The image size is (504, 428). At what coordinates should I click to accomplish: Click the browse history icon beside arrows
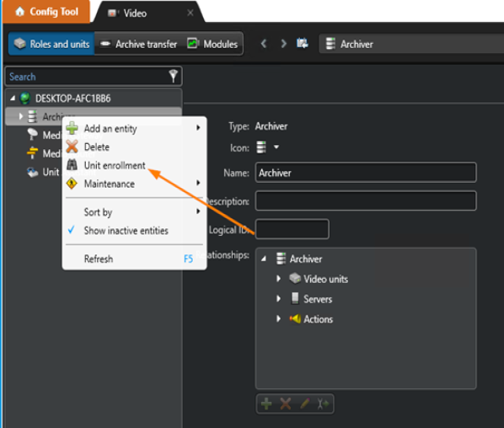(302, 43)
